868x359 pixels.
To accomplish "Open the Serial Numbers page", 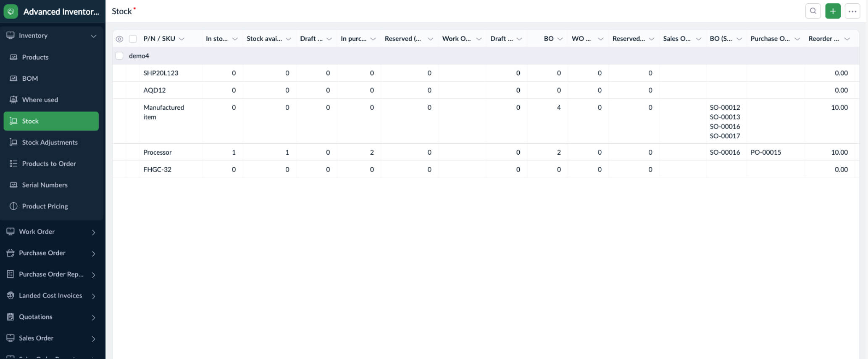I will (45, 185).
